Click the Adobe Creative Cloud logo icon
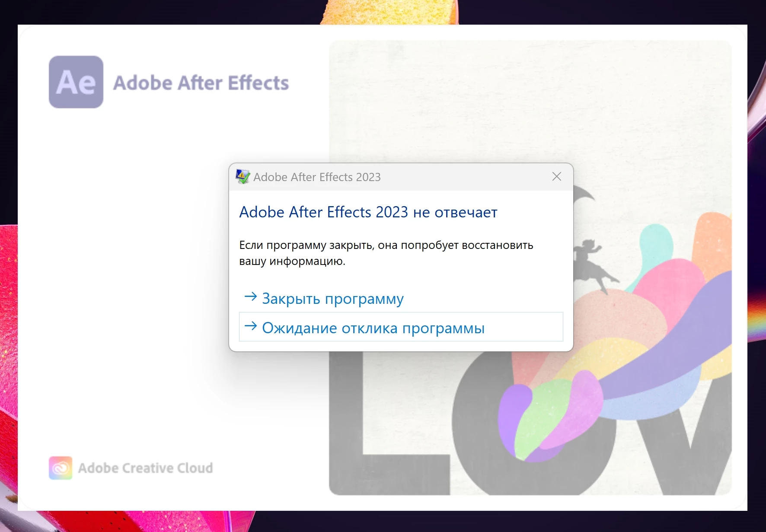Viewport: 766px width, 532px height. point(61,468)
